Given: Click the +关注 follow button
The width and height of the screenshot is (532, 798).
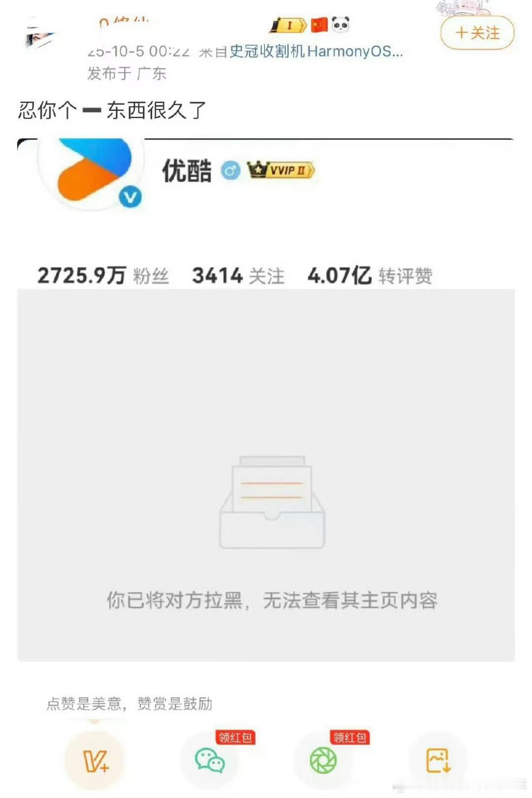Looking at the screenshot, I should [477, 33].
